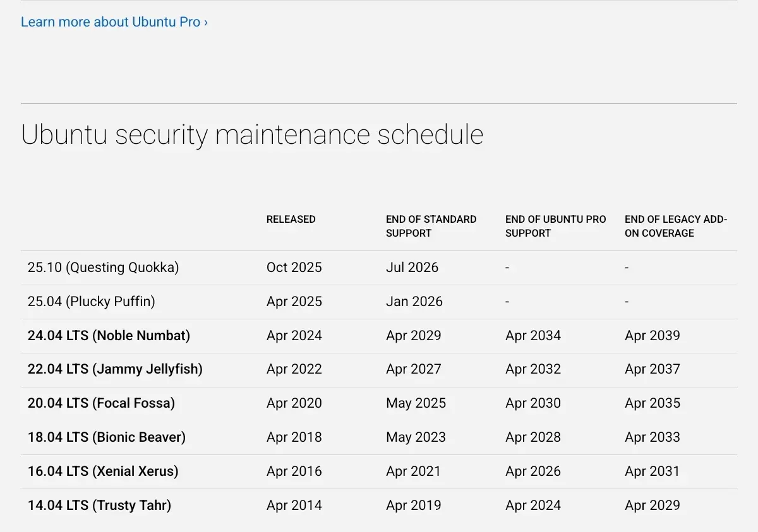The height and width of the screenshot is (532, 758).
Task: Select the End of Ubuntu Pro Support header
Action: pyautogui.click(x=555, y=226)
